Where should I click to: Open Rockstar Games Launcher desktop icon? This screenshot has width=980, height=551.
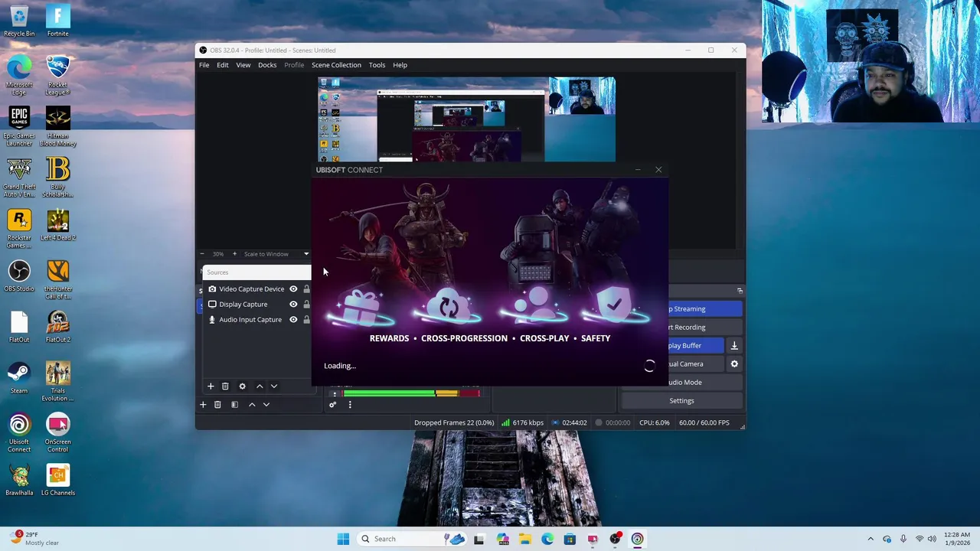pos(19,229)
